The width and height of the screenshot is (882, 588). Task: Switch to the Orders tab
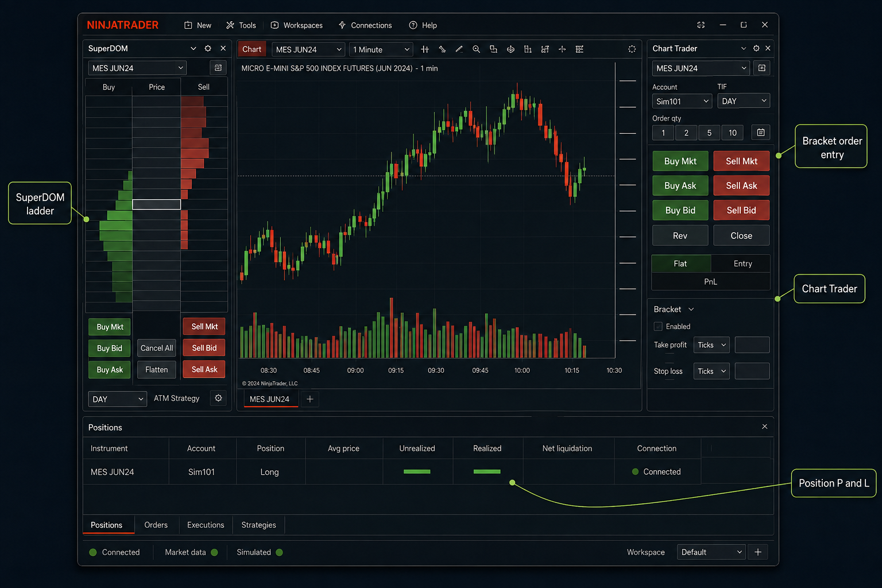coord(156,525)
